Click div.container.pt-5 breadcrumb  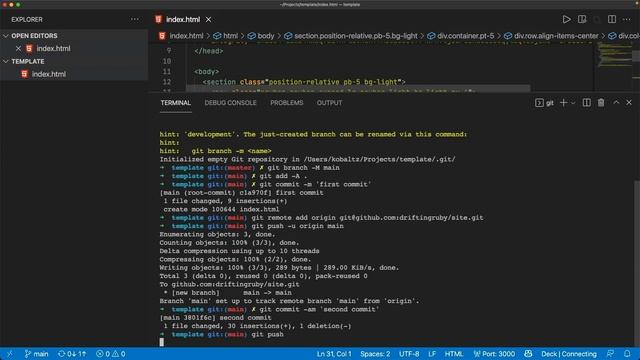(x=465, y=36)
